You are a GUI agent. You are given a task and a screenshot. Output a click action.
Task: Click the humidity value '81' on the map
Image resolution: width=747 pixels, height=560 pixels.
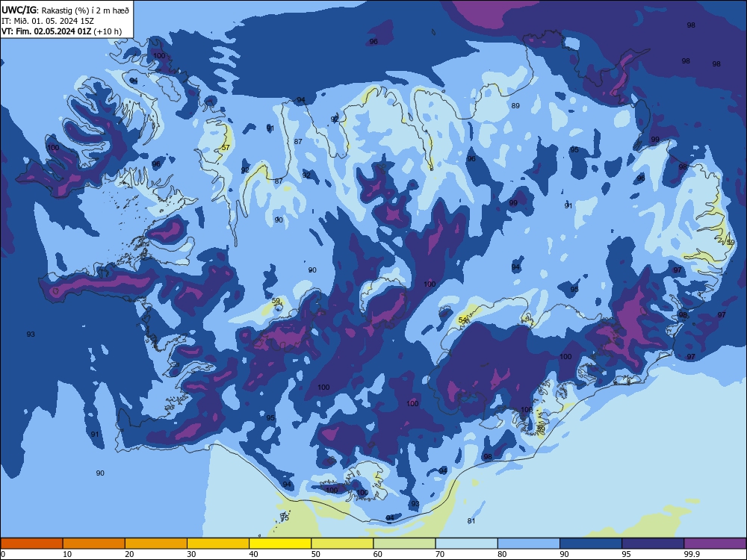471,521
